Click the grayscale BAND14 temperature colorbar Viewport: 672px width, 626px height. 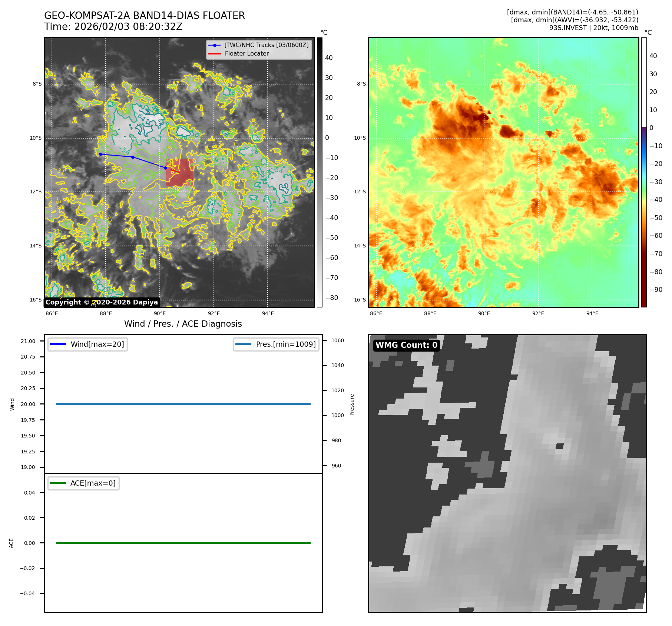pos(320,172)
